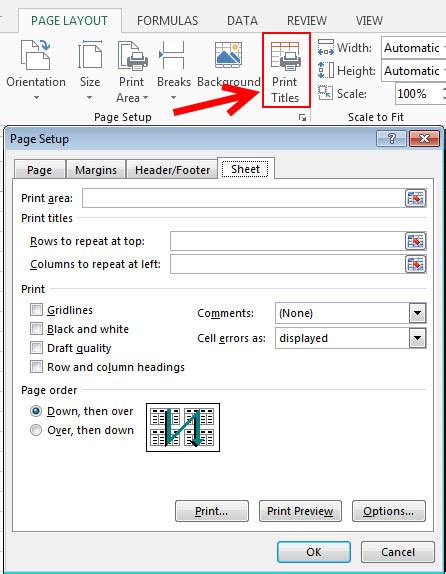Switch to the Margins tab
446x574 pixels.
click(x=96, y=170)
